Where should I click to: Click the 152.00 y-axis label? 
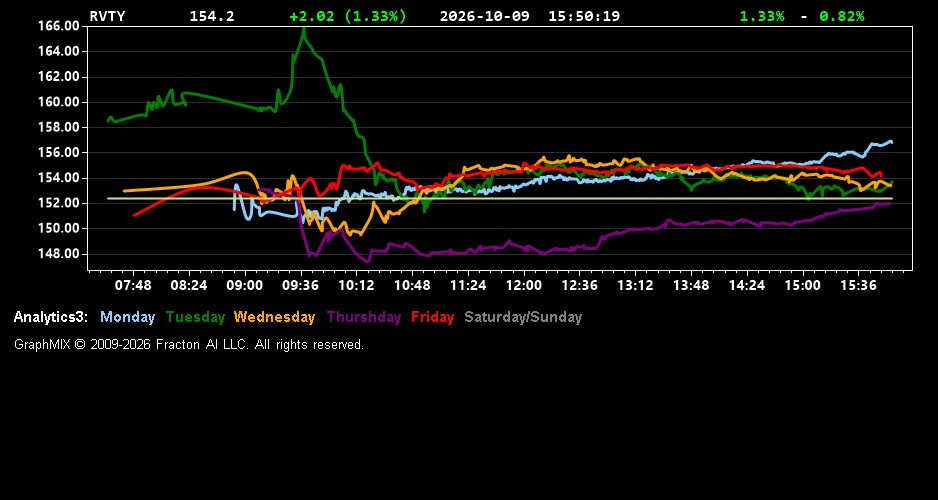point(59,203)
